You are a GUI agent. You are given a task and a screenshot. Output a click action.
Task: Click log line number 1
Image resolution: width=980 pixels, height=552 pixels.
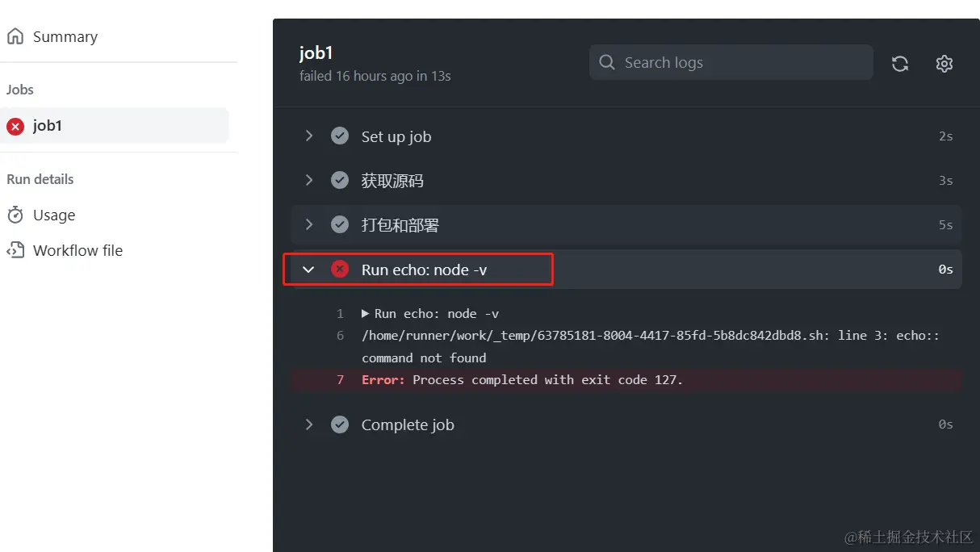pyautogui.click(x=341, y=313)
